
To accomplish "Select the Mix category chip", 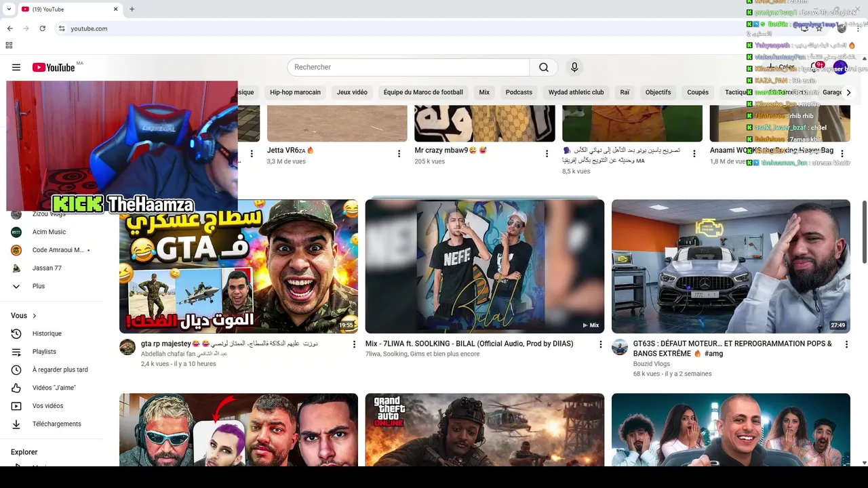I will point(484,92).
